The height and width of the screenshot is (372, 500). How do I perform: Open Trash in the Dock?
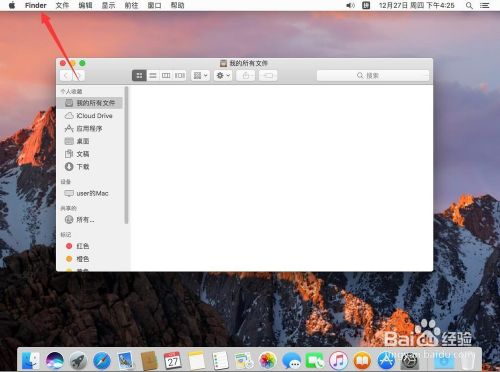(x=467, y=361)
